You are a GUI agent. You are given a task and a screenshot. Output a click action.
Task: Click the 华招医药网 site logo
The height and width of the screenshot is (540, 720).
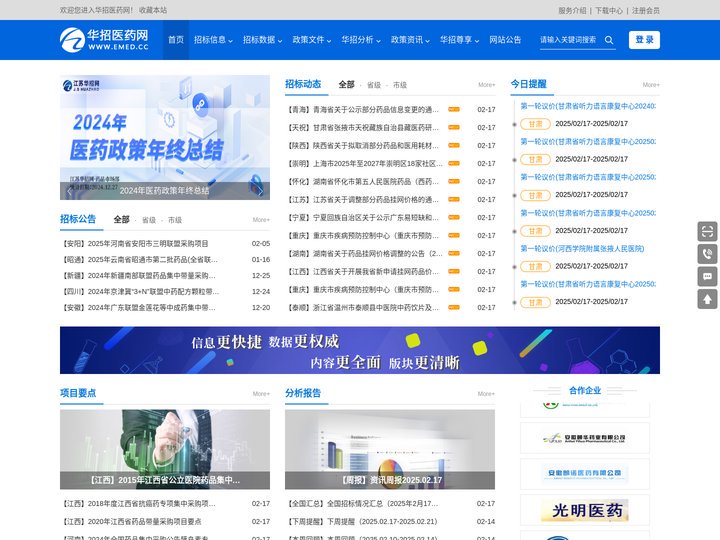click(104, 39)
